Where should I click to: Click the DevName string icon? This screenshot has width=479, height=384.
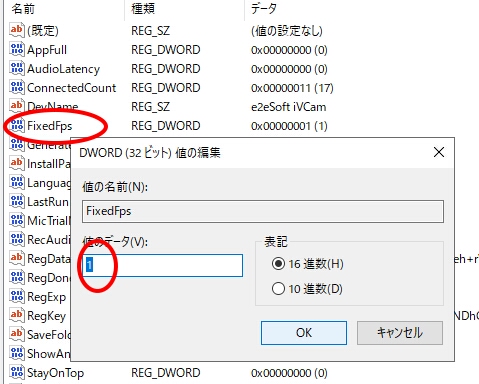[x=17, y=106]
